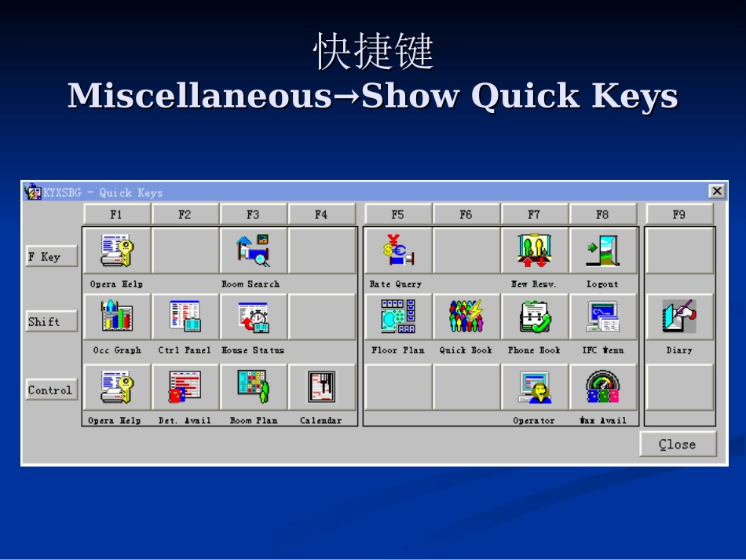Open the Operator icon
The width and height of the screenshot is (746, 560).
click(x=534, y=386)
